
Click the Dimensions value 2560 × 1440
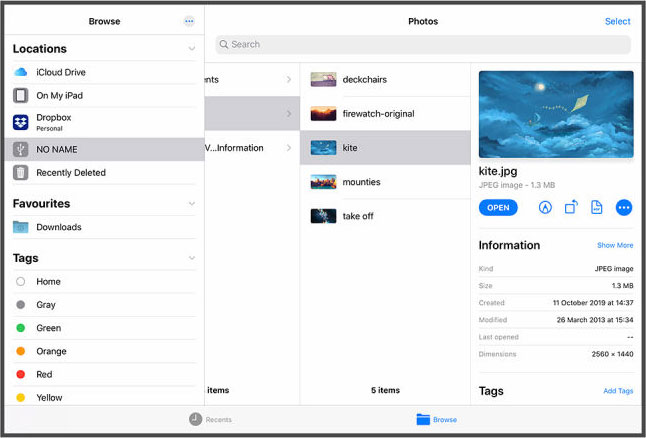click(612, 354)
